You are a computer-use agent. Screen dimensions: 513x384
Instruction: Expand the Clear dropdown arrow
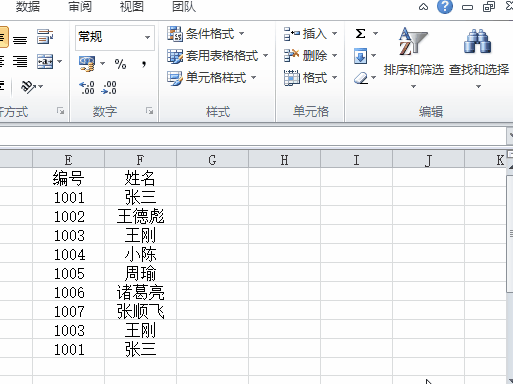click(x=373, y=78)
